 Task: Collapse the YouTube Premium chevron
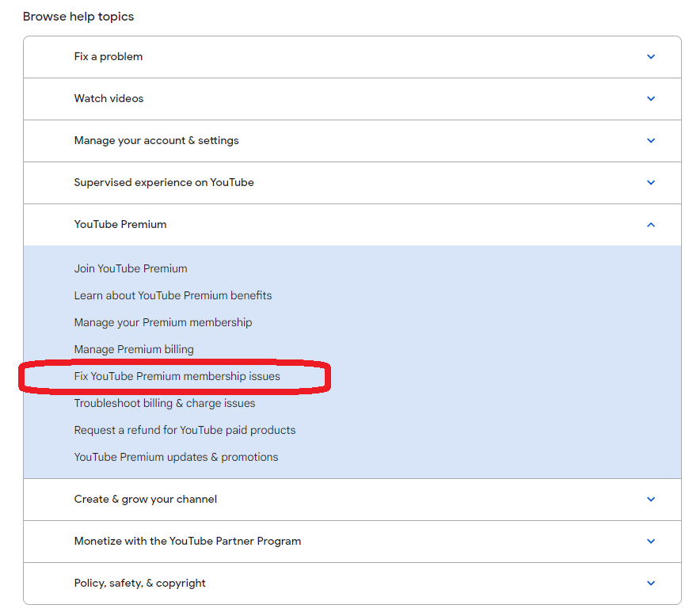(650, 225)
